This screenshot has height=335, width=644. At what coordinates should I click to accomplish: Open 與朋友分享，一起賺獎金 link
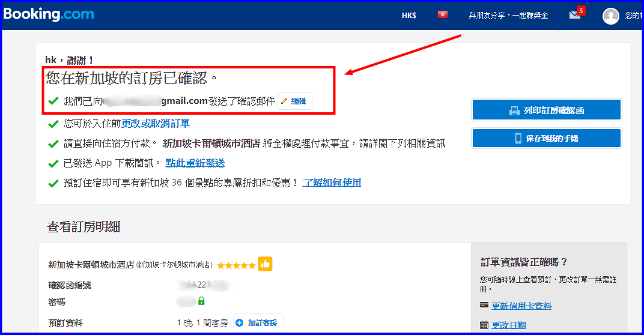[508, 16]
